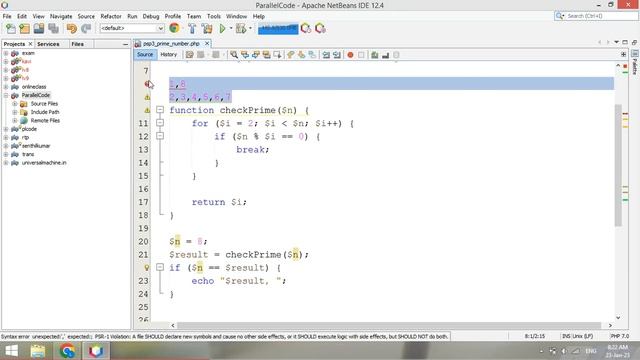Image resolution: width=640 pixels, height=360 pixels.
Task: Click the Stop Macro Recording icon
Action: click(361, 55)
